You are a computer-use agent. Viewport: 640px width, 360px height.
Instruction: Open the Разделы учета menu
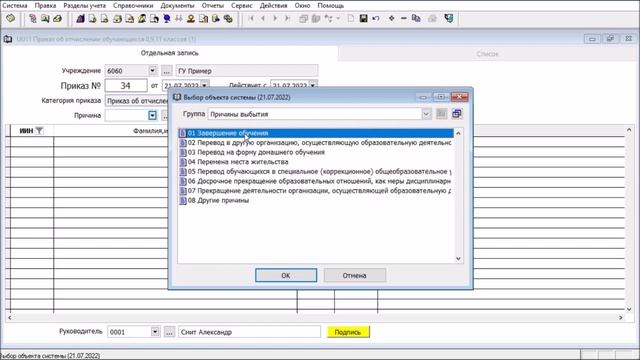(84, 6)
